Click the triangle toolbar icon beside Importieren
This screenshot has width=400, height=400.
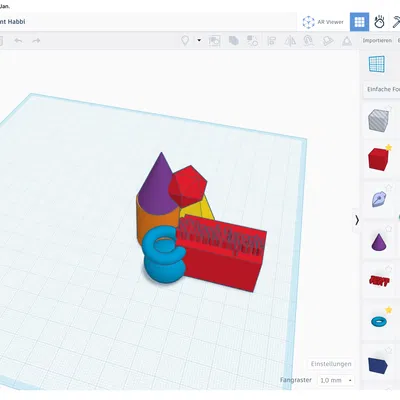point(347,41)
